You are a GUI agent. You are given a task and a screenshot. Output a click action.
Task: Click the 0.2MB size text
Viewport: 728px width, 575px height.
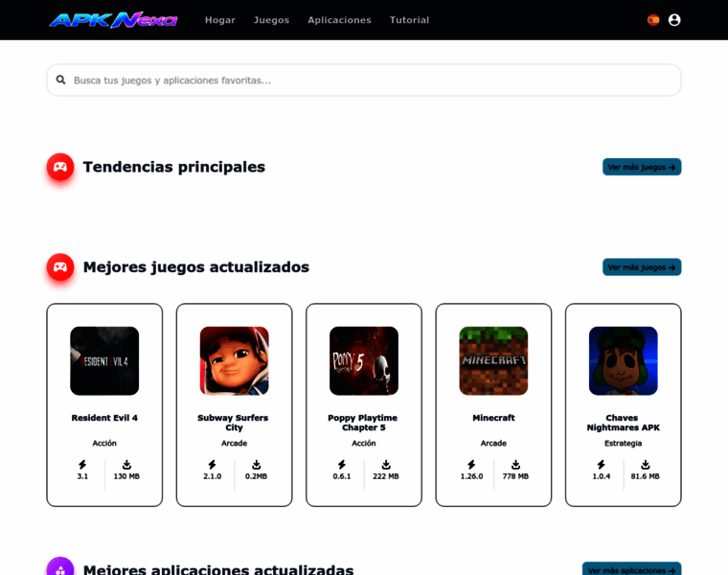(x=257, y=476)
